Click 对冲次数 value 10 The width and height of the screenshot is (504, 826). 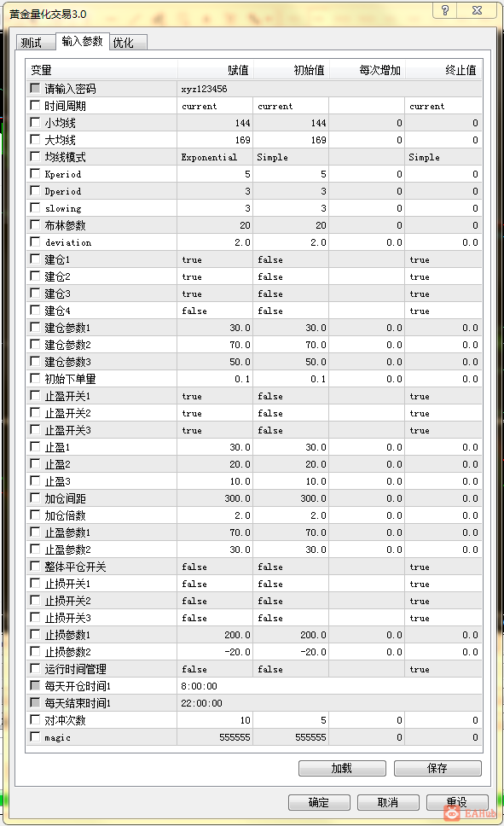(215, 720)
